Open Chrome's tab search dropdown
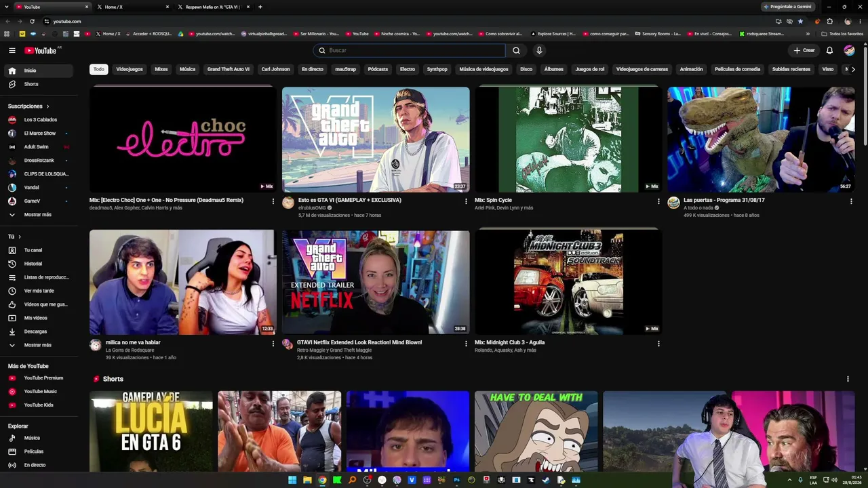Screen dimensions: 868x488 tap(7, 7)
